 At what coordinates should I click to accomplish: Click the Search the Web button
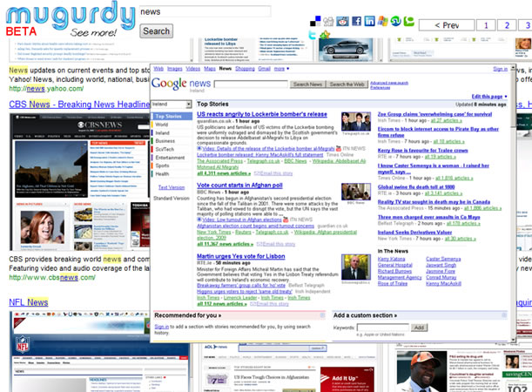[347, 84]
